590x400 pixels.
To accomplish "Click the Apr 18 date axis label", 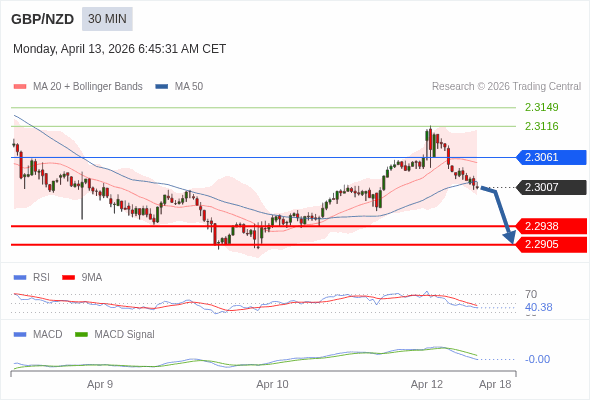I will click(x=495, y=385).
